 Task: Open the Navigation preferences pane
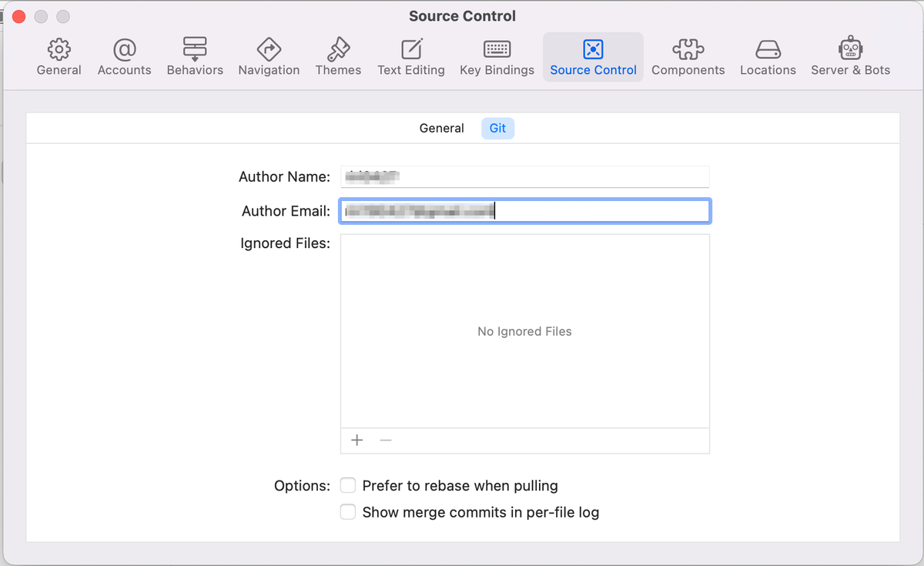[x=269, y=57]
